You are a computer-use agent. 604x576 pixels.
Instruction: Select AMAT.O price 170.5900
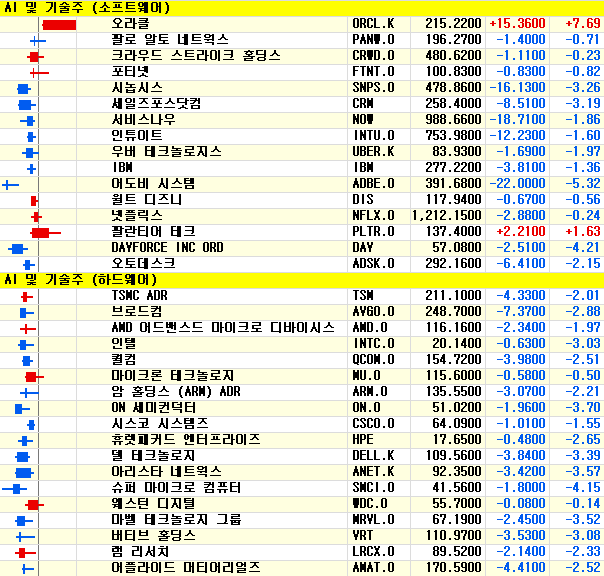pyautogui.click(x=453, y=567)
